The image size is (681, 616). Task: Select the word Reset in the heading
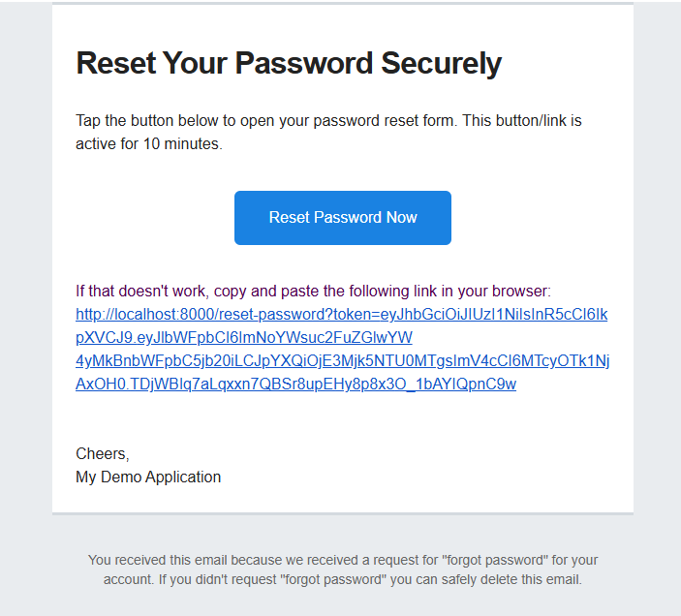pyautogui.click(x=116, y=63)
